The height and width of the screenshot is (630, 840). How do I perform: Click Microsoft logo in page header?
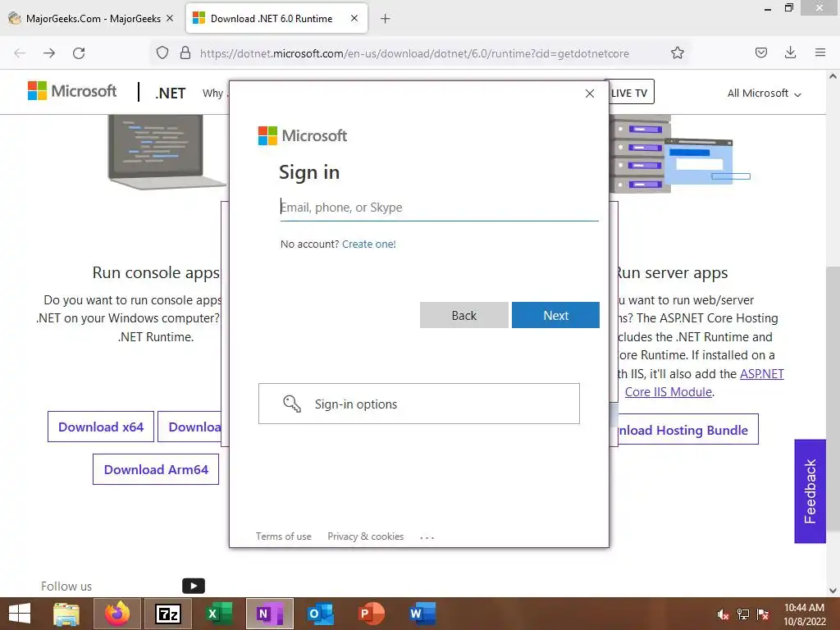[72, 91]
